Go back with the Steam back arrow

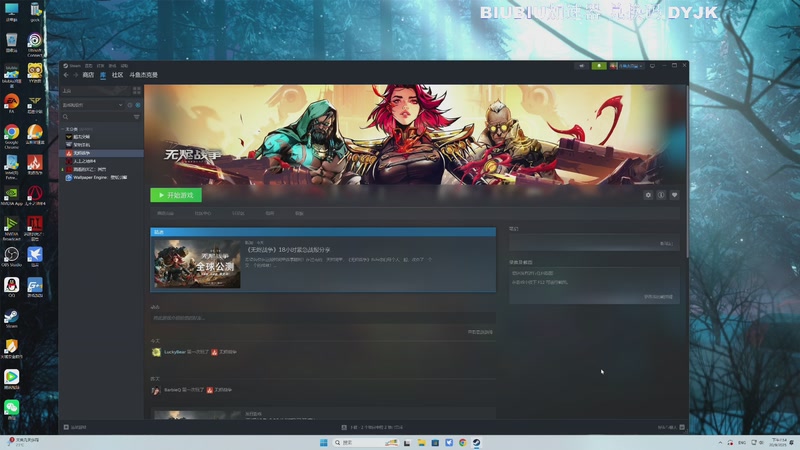(x=66, y=75)
